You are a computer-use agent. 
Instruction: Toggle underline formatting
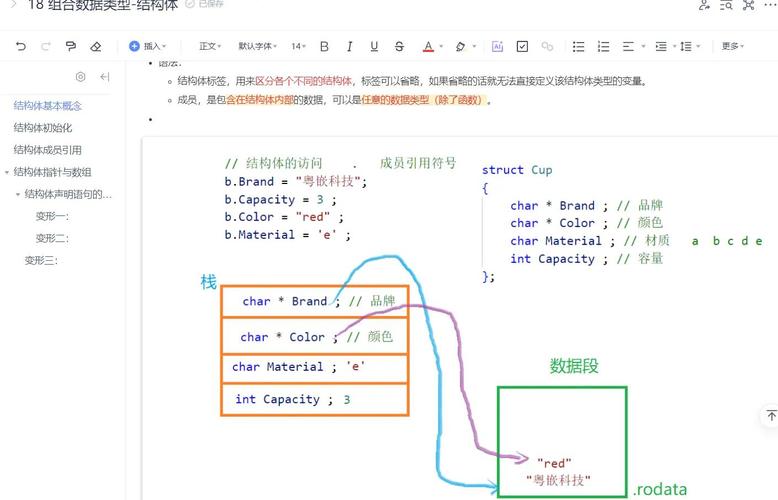point(374,46)
